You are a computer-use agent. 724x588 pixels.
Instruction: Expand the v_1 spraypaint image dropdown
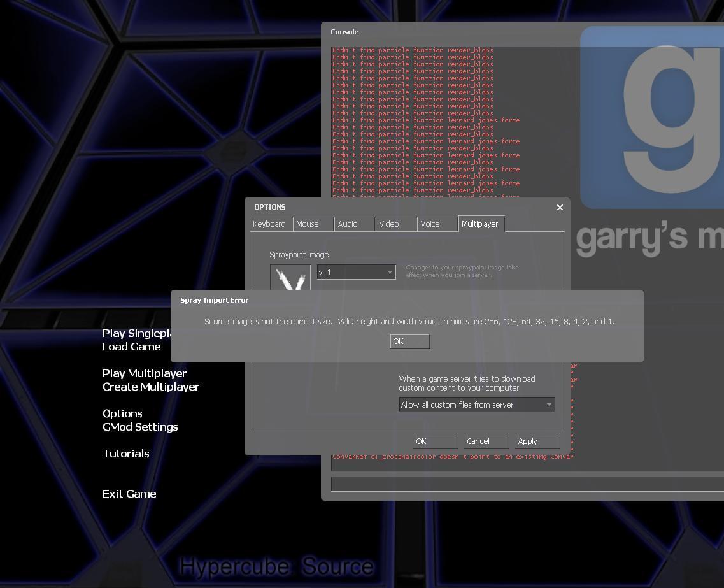[356, 273]
